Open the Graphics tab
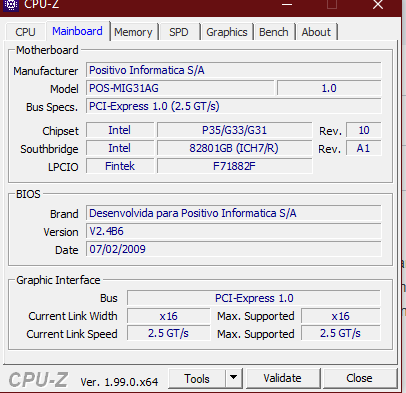The image size is (406, 393). pyautogui.click(x=227, y=32)
